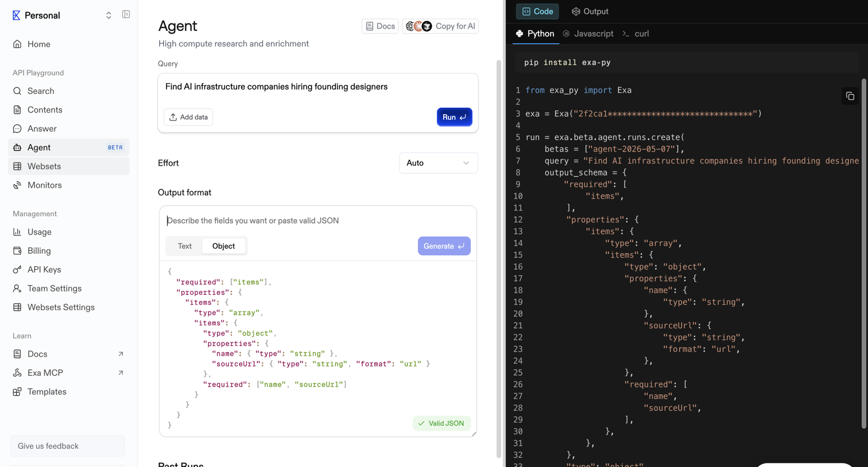Focus the describe fields input box
Viewport: 868px width, 467px height.
pos(318,221)
